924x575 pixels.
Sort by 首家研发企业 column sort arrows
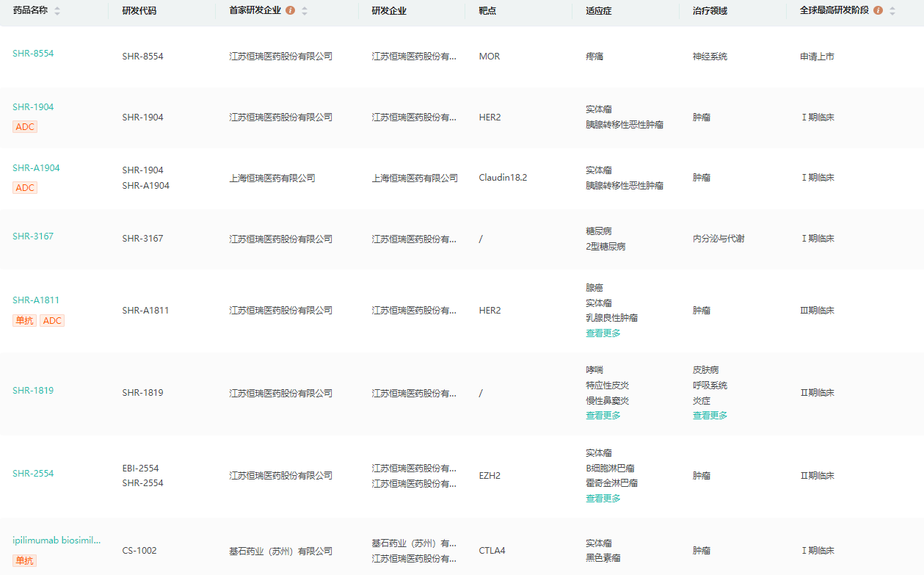click(x=305, y=11)
